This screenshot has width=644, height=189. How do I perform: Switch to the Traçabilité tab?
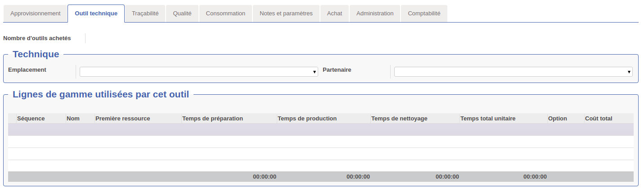pyautogui.click(x=145, y=14)
